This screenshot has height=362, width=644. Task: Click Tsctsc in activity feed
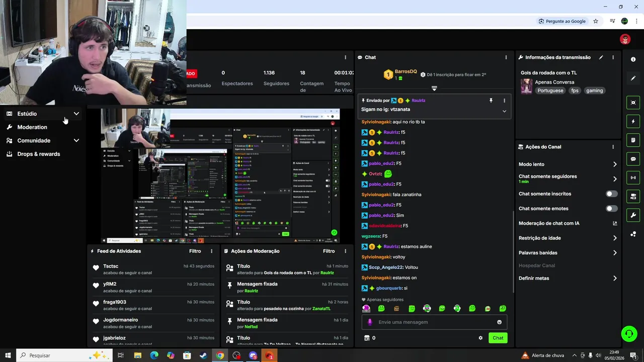111,266
